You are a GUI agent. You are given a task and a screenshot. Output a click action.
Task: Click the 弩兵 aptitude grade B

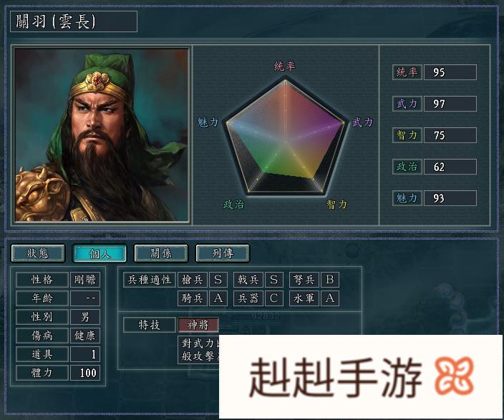[330, 280]
